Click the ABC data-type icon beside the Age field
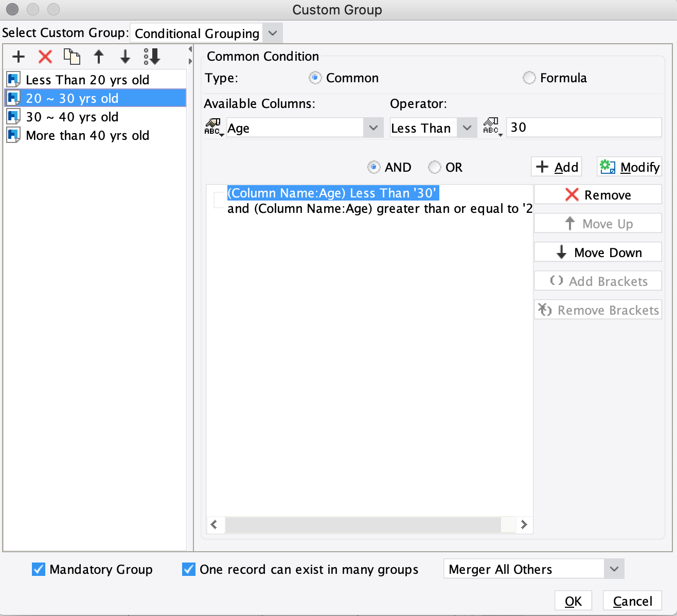Image resolution: width=677 pixels, height=616 pixels. coord(213,127)
